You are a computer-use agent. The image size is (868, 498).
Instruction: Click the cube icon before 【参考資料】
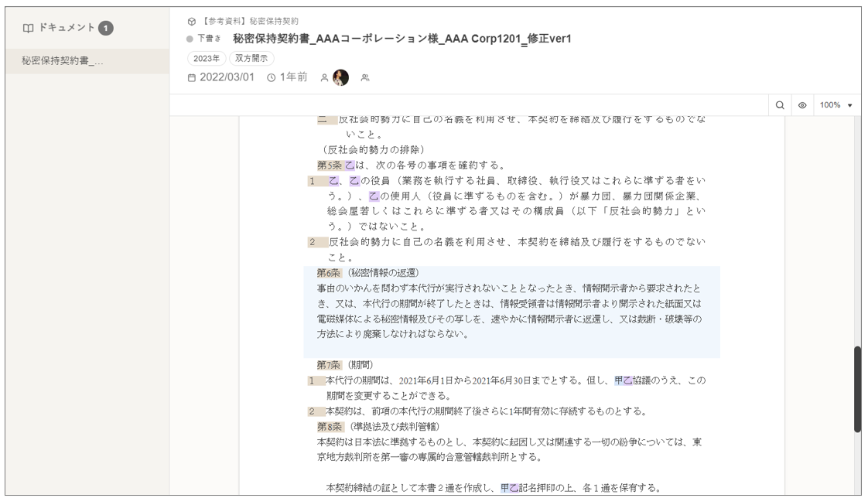pyautogui.click(x=192, y=22)
